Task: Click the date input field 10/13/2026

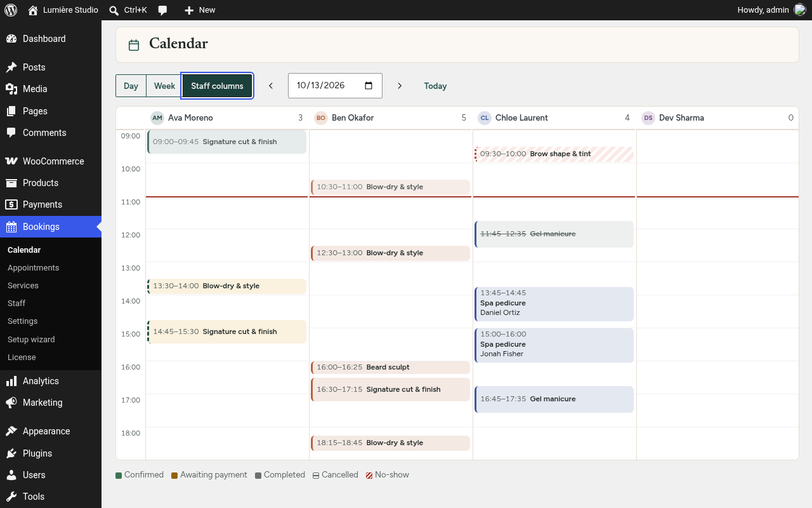Action: click(x=335, y=86)
